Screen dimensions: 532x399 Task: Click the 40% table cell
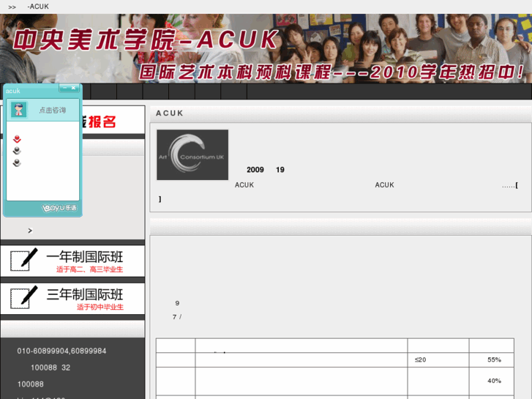(492, 381)
